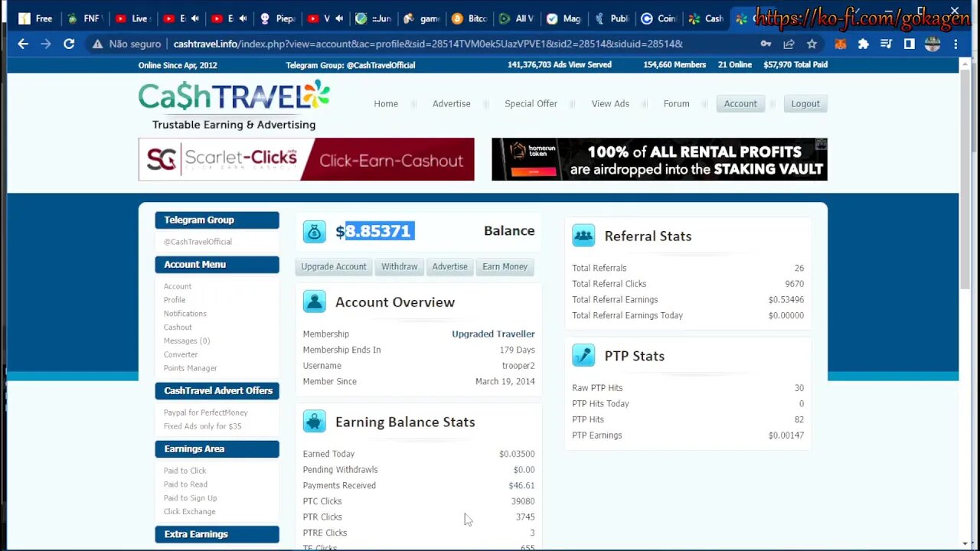Open the Scarlet-Clicks banner ad
The image size is (980, 551).
click(306, 159)
